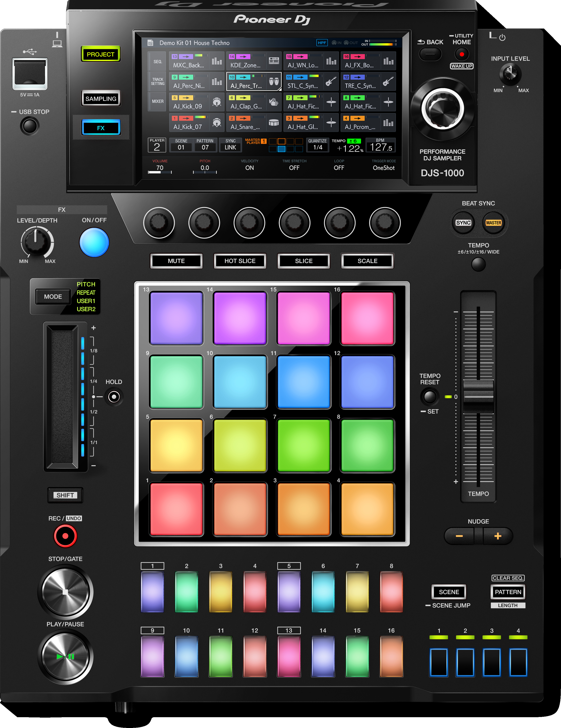The image size is (561, 728).
Task: Push the large rotary selector
Action: [443, 109]
